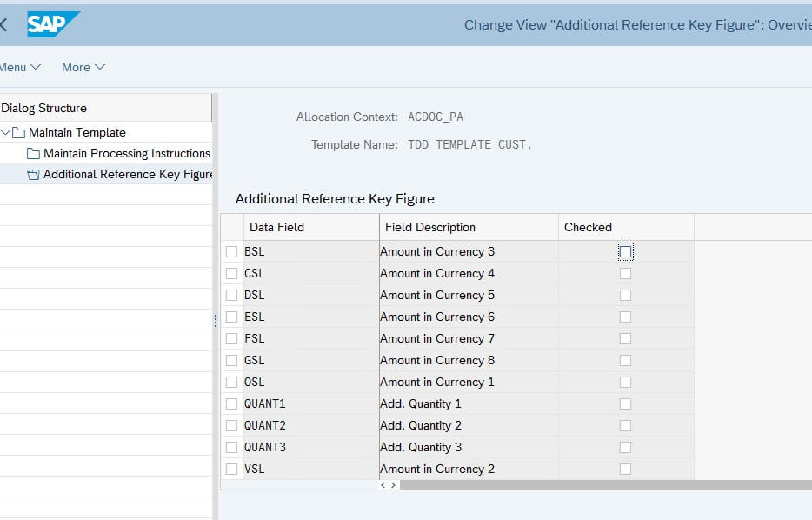Viewport: 812px width, 520px height.
Task: Click the BSL data field cell
Action: click(x=311, y=251)
